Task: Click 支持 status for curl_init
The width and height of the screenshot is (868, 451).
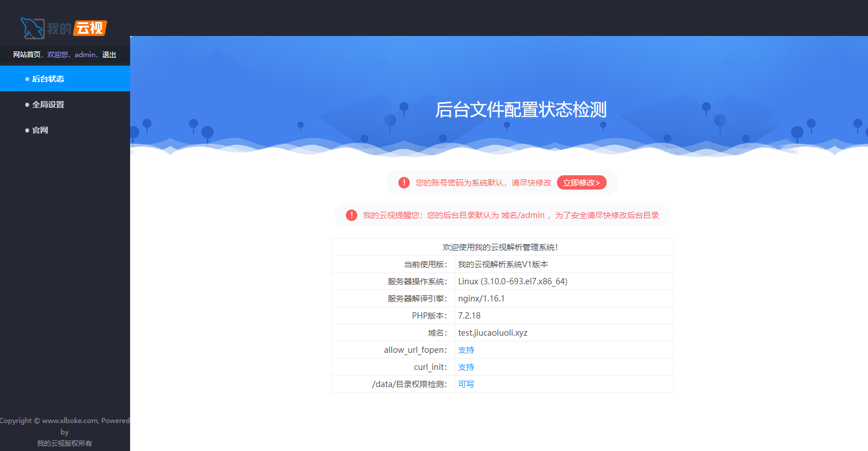Action: tap(466, 367)
